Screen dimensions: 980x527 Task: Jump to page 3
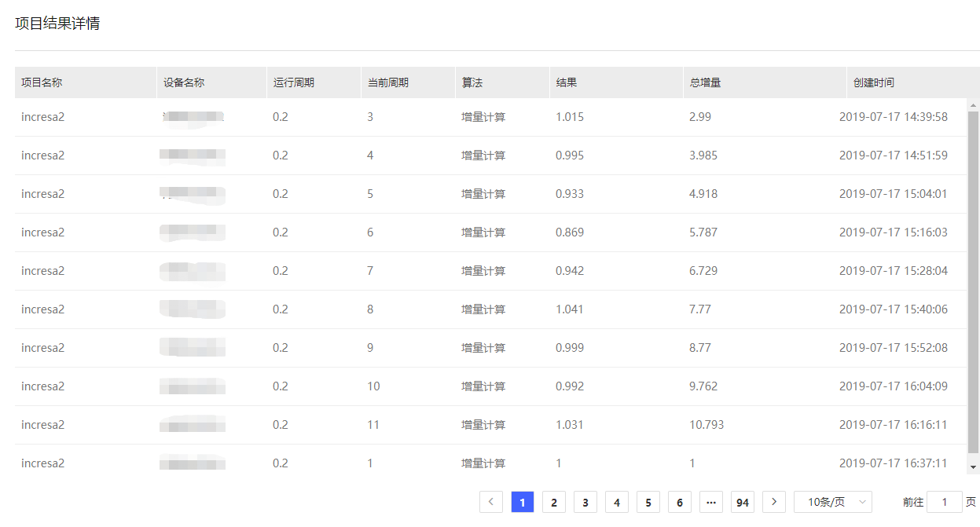(585, 502)
